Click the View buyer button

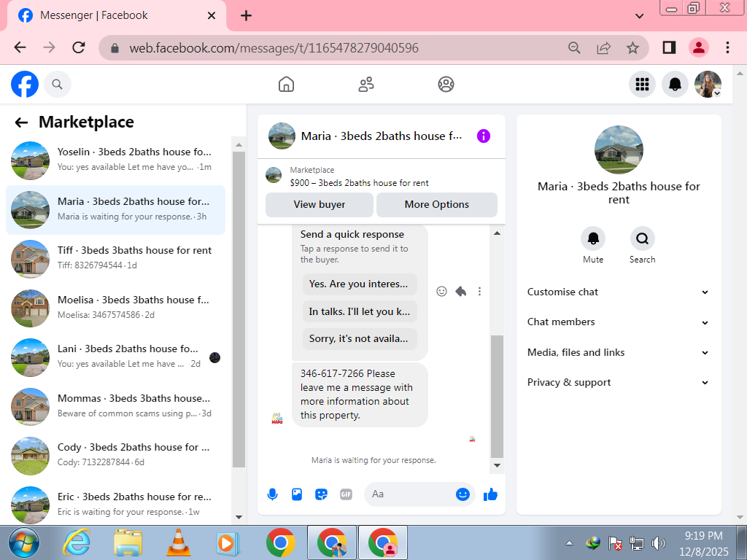(x=320, y=205)
